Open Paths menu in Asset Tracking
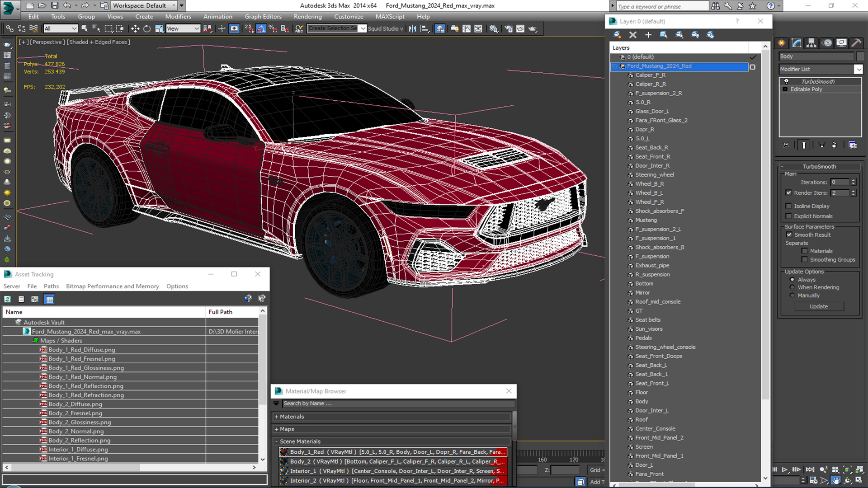868x488 pixels. click(x=51, y=286)
